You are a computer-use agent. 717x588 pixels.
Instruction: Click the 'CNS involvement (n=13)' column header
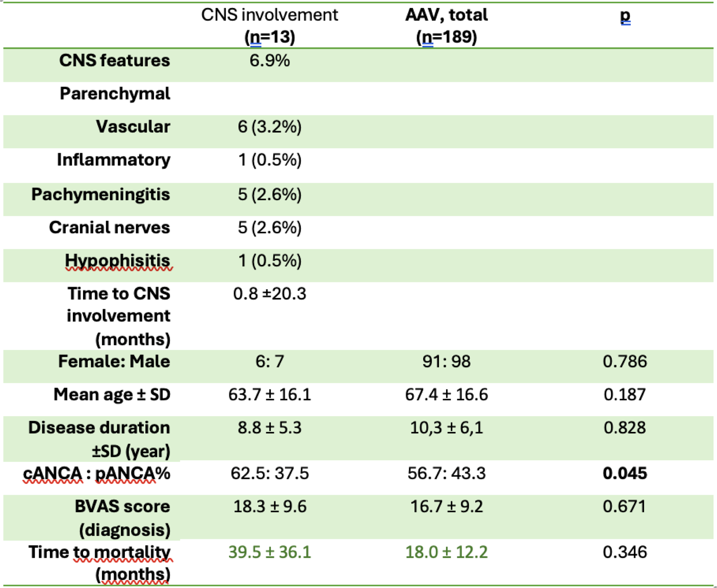[x=269, y=26]
